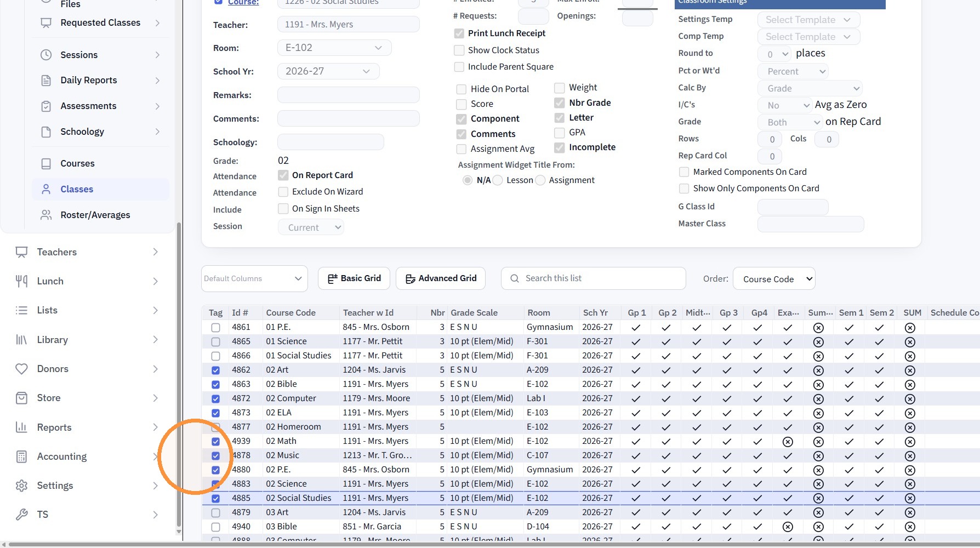Click the Daily Reports document icon
The height and width of the screenshot is (548, 980).
tap(46, 81)
